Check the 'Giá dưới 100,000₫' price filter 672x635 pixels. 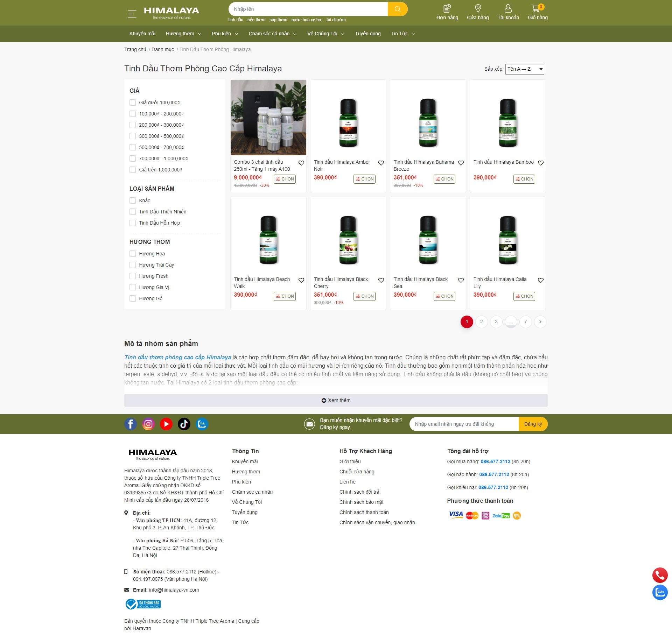(x=133, y=103)
